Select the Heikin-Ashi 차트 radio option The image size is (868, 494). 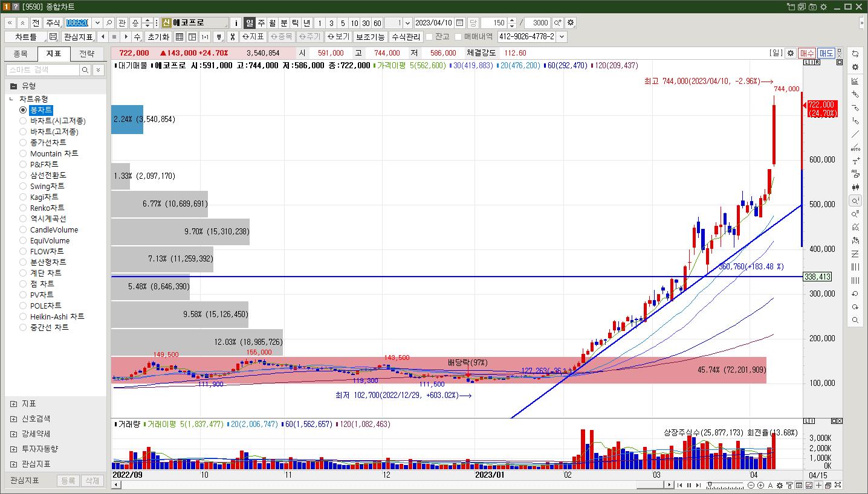[x=23, y=316]
